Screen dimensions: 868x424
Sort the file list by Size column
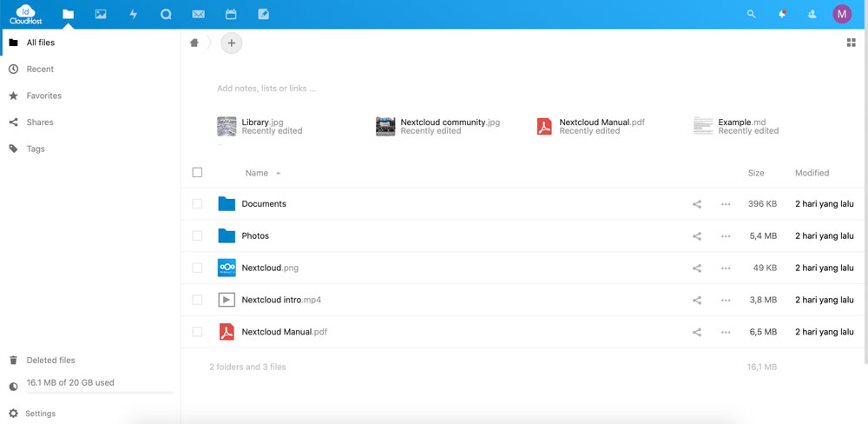pyautogui.click(x=756, y=173)
